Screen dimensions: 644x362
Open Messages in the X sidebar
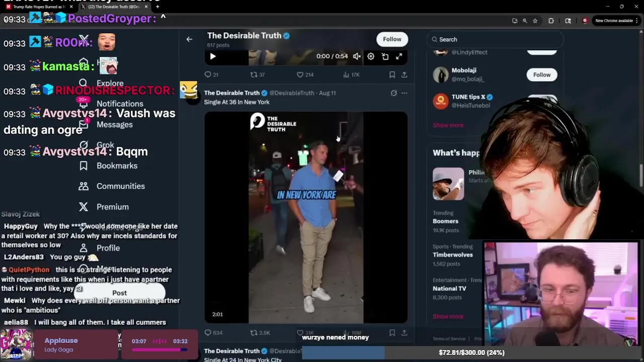[114, 124]
